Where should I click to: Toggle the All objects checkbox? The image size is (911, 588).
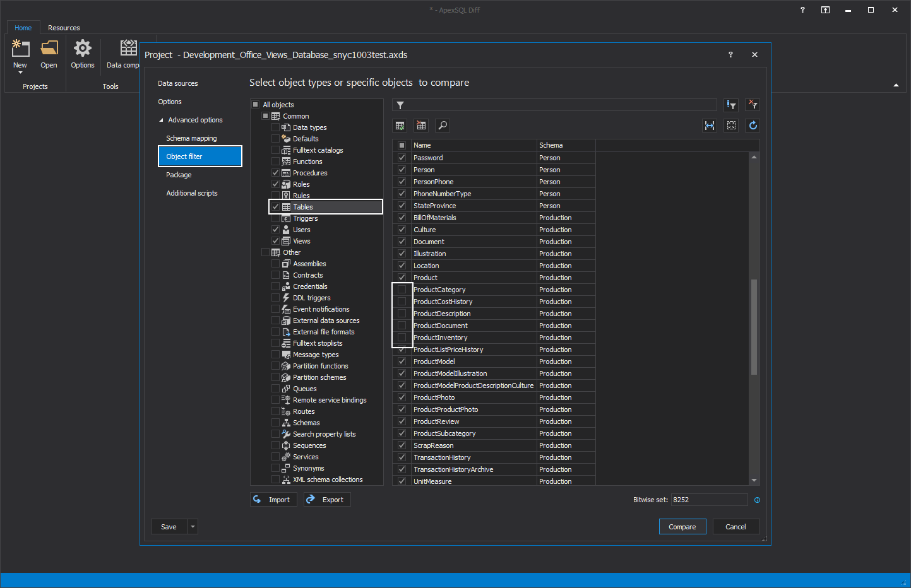pos(255,105)
